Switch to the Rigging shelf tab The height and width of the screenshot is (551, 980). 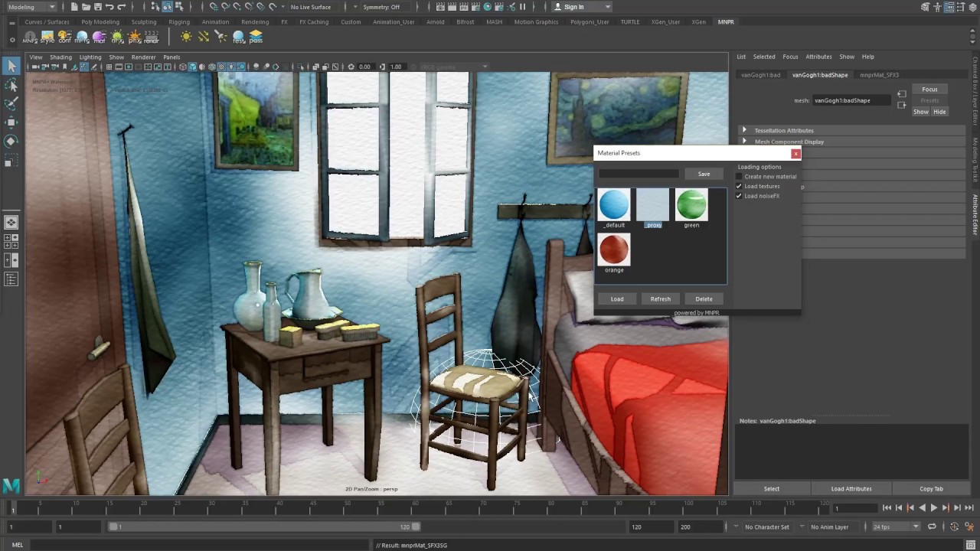179,22
